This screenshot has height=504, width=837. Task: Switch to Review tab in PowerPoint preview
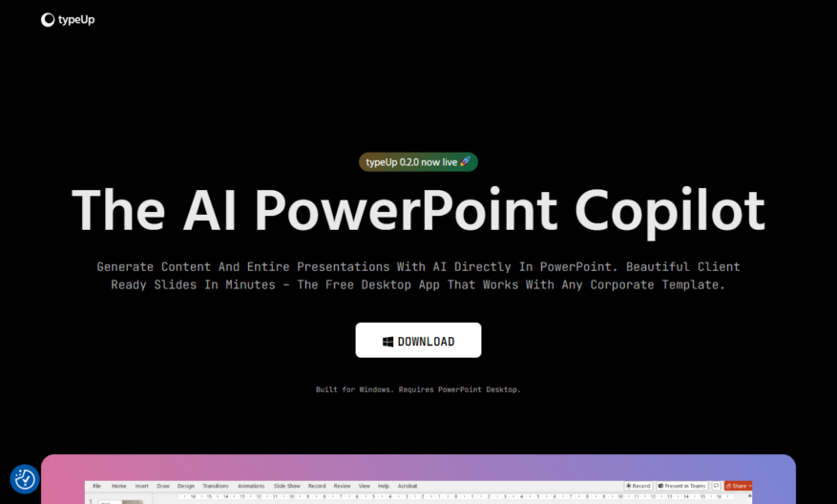click(x=343, y=486)
